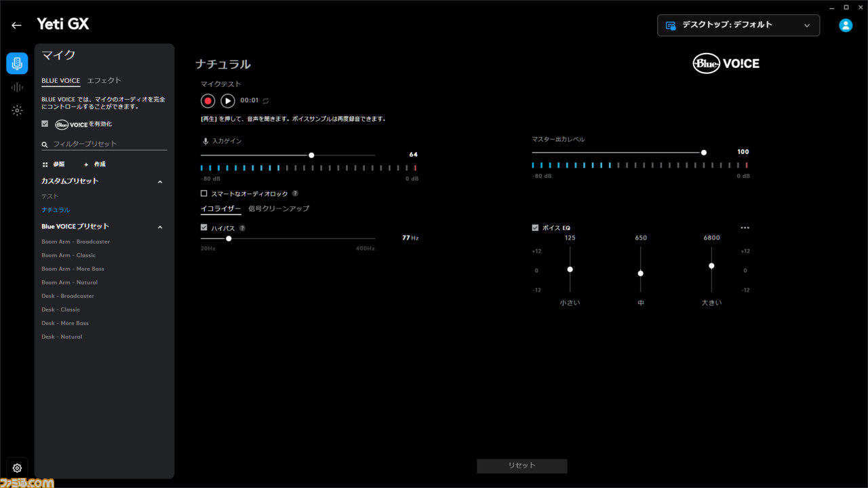Select the Desk - More Bass preset
The height and width of the screenshot is (488, 868).
pos(65,323)
